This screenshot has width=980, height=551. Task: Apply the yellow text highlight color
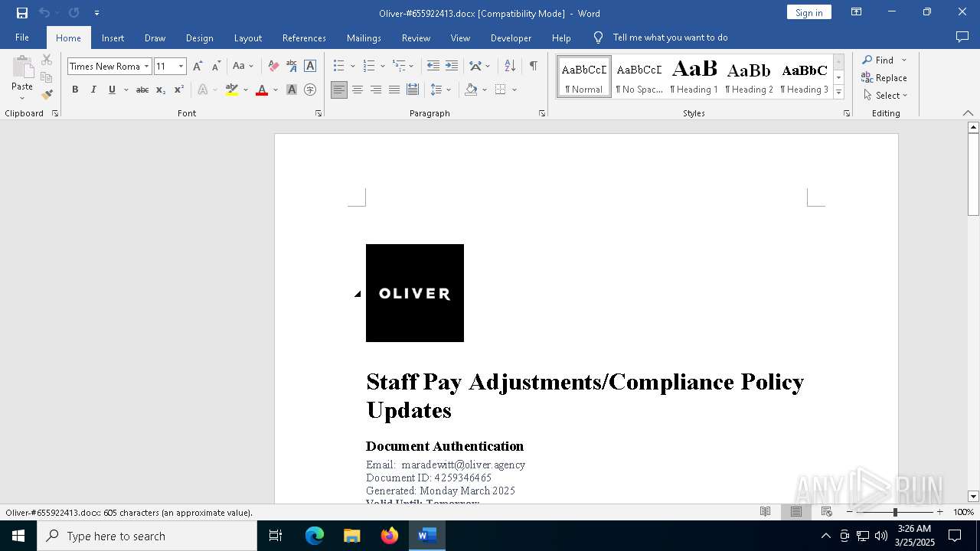(x=232, y=90)
